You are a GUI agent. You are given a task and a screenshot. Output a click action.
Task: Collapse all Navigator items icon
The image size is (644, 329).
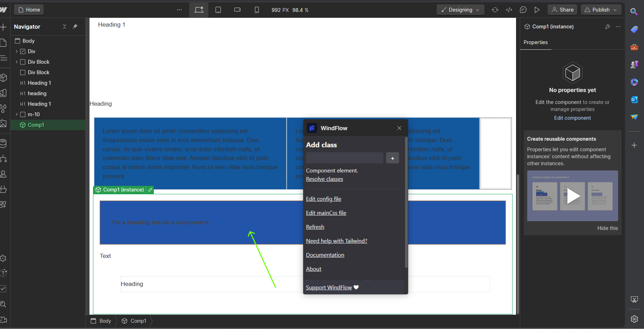pos(64,27)
